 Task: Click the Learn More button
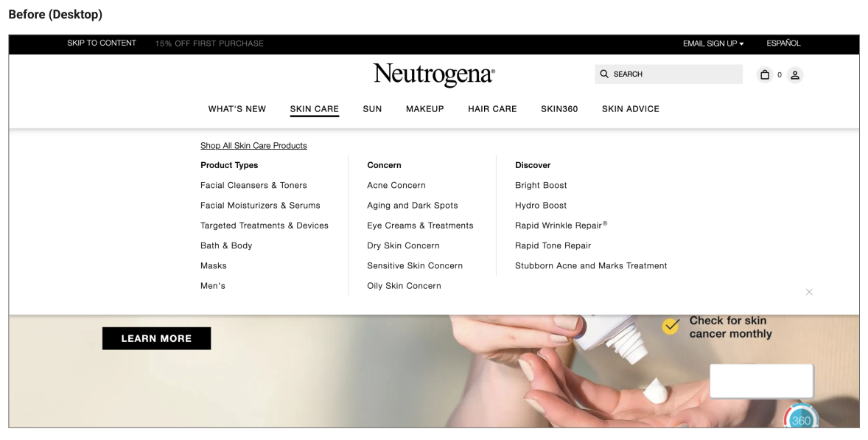click(157, 338)
